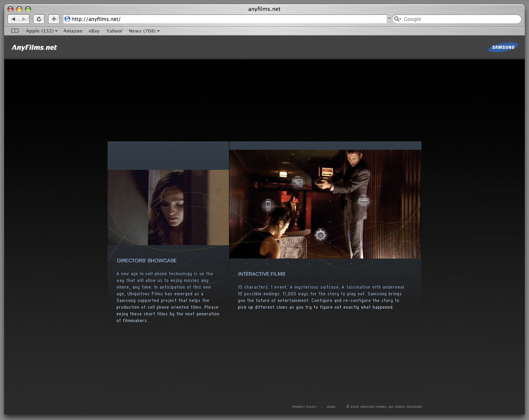Open the eBay bookmark
Screen dimensions: 529x420
tap(94, 31)
